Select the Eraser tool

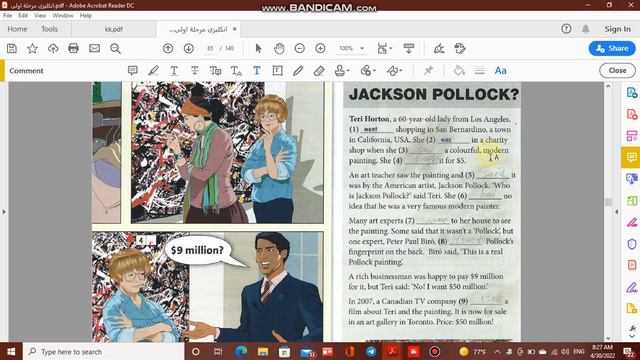tap(319, 71)
